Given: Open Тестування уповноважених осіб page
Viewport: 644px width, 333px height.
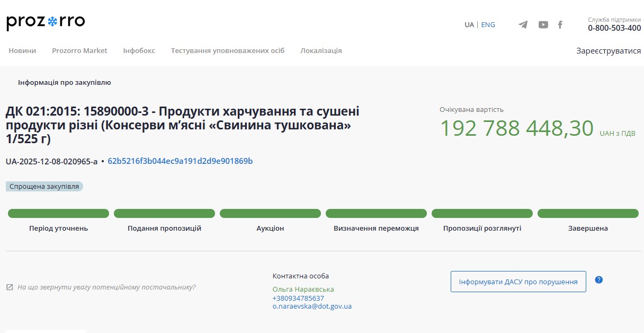Looking at the screenshot, I should pos(227,50).
